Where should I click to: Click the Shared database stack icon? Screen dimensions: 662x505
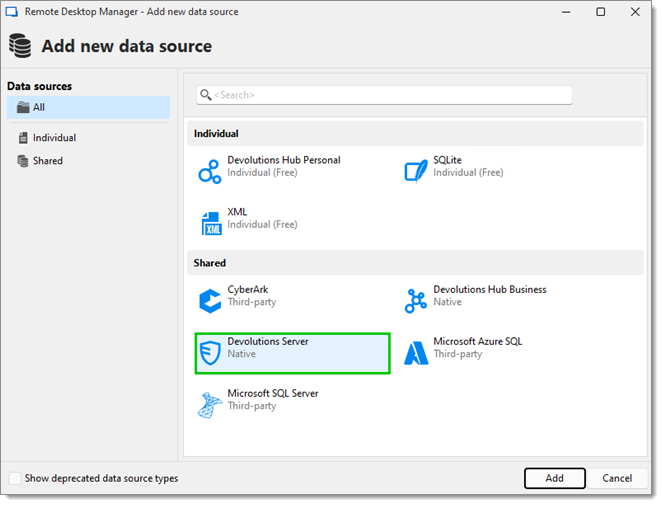click(23, 161)
